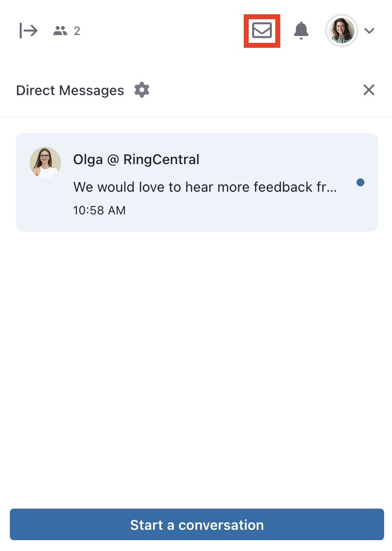The height and width of the screenshot is (551, 392).
Task: Click the attendee count number 2
Action: 77,31
